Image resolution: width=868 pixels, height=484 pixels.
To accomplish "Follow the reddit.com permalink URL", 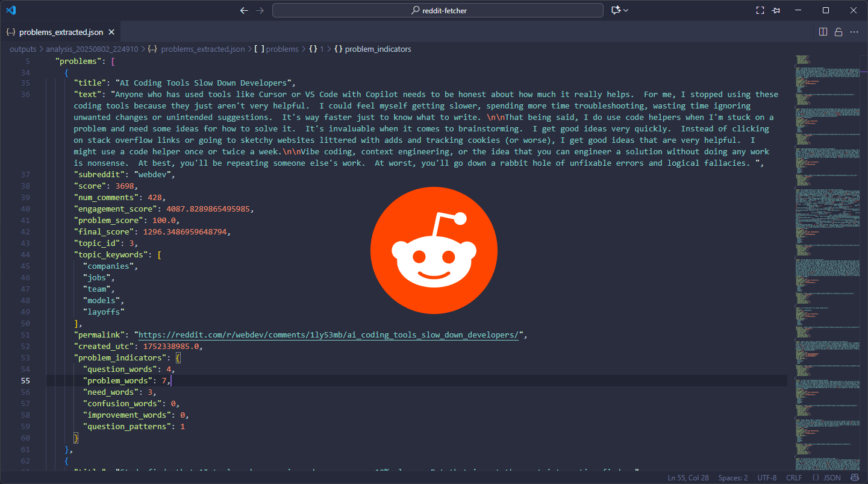I will (329, 335).
